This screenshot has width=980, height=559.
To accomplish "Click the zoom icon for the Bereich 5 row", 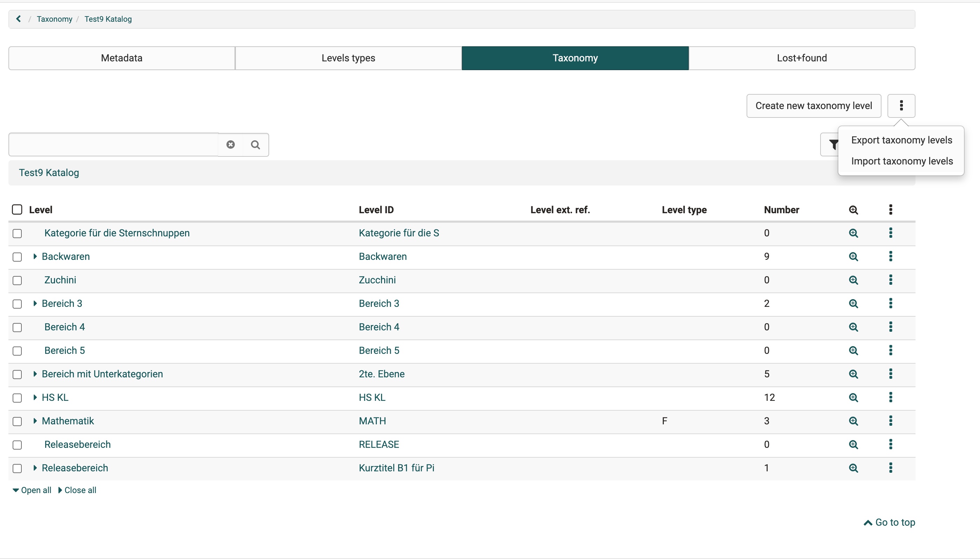I will [x=853, y=351].
